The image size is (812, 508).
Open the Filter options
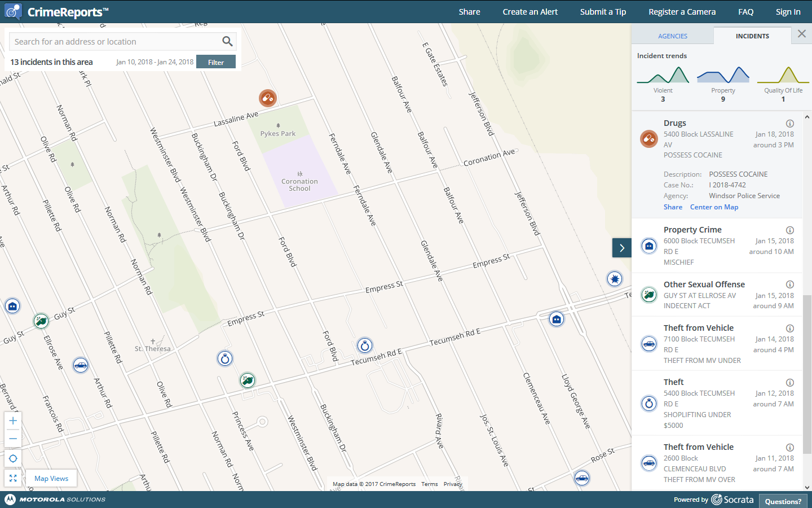pyautogui.click(x=216, y=62)
